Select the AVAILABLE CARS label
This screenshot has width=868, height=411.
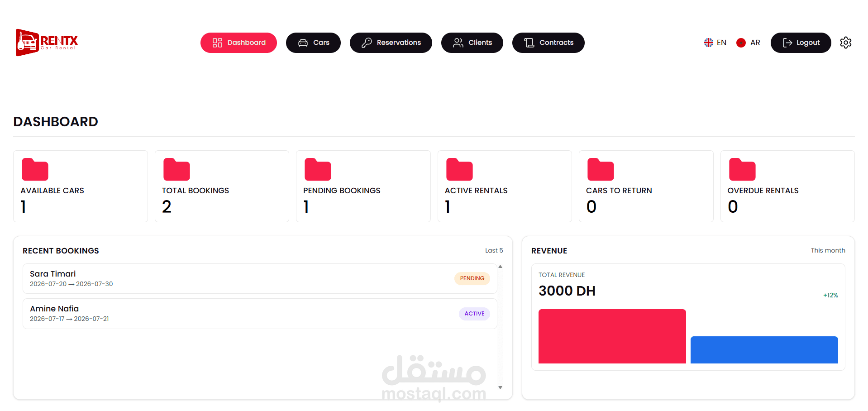(52, 191)
